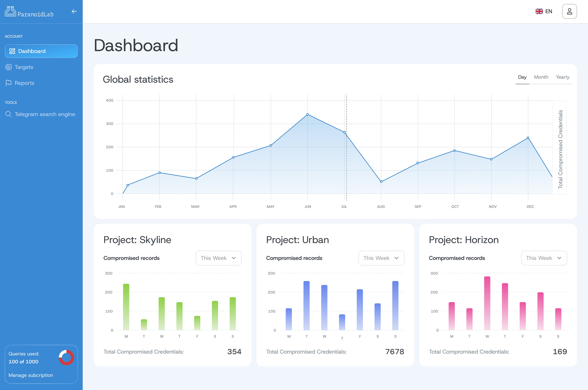Screen dimensions: 588x390
Task: Switch Global statistics to Day view
Action: pos(522,77)
